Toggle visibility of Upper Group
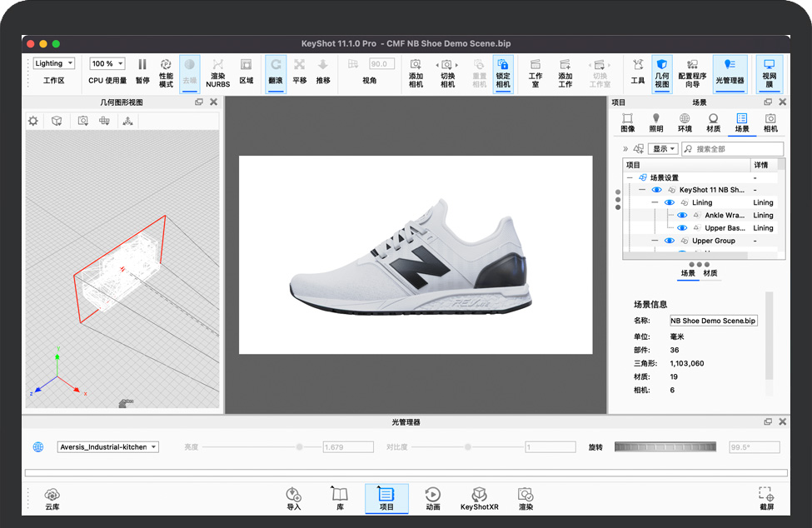The image size is (812, 528). (x=669, y=241)
